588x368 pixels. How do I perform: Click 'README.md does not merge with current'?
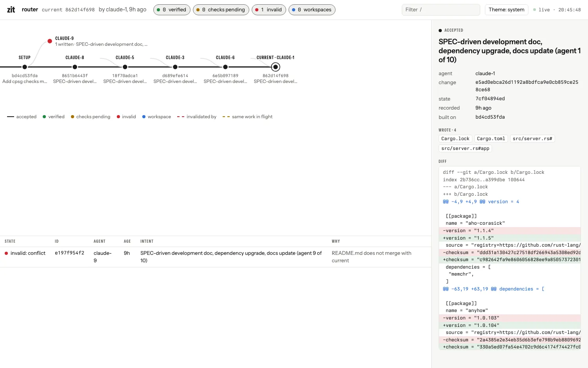click(x=372, y=257)
